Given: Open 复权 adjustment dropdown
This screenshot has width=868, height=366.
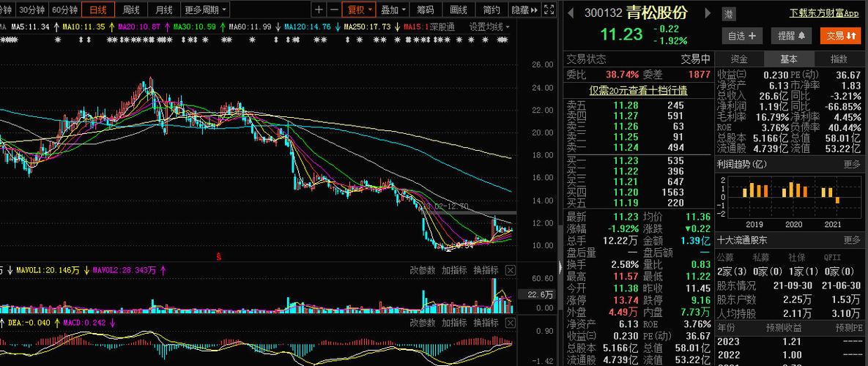Looking at the screenshot, I should 359,10.
